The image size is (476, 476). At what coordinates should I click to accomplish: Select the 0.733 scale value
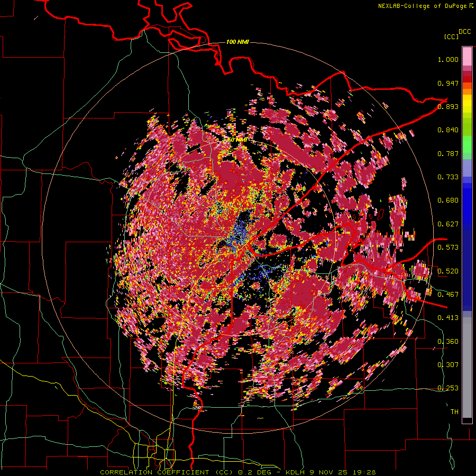pos(448,177)
